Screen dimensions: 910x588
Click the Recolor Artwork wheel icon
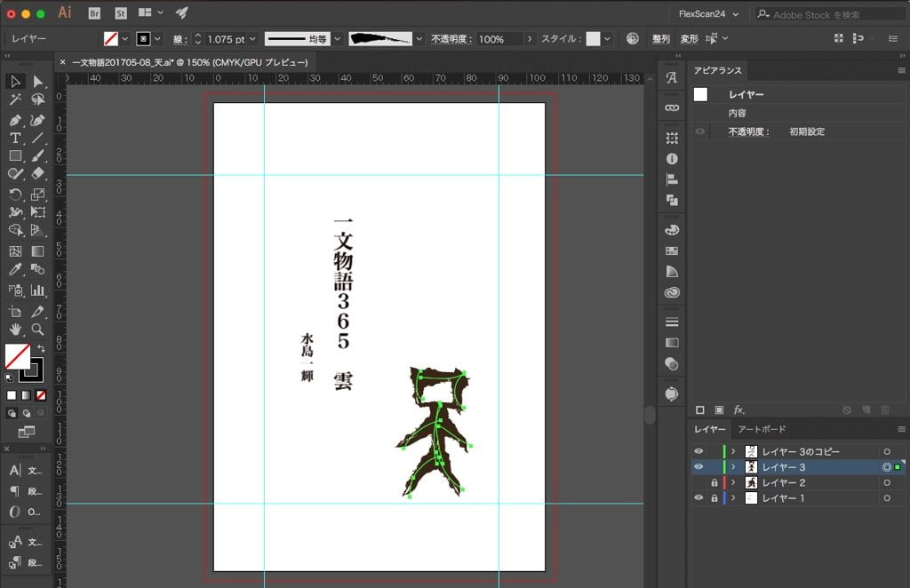click(x=633, y=38)
